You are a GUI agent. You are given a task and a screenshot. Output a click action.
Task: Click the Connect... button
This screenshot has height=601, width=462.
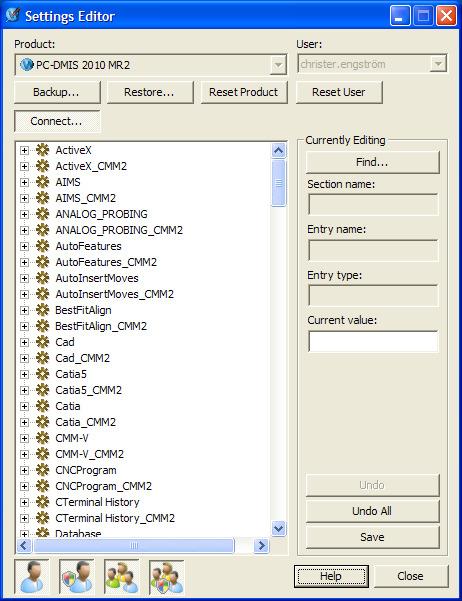(57, 121)
